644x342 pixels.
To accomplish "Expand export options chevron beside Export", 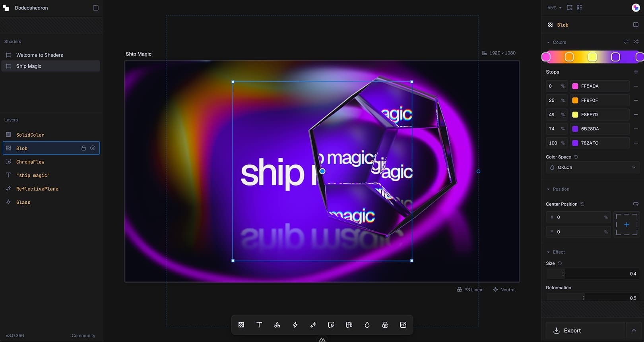I will (634, 330).
